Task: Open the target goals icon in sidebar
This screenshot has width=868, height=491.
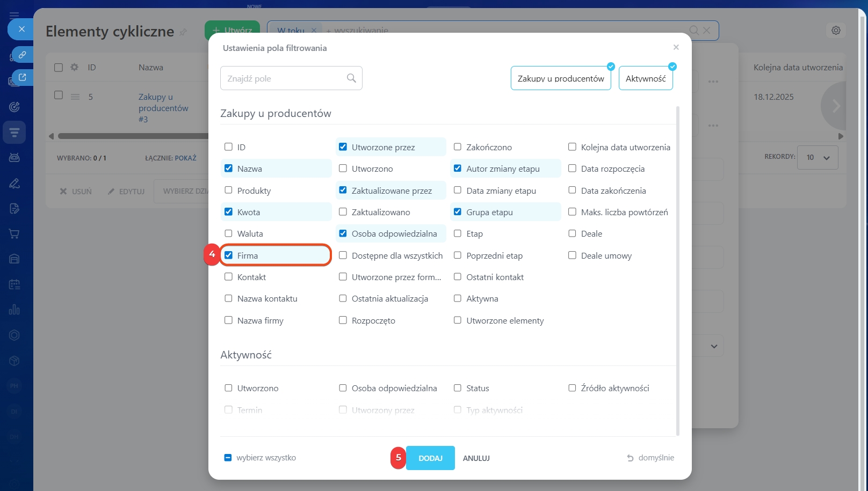Action: [x=15, y=107]
